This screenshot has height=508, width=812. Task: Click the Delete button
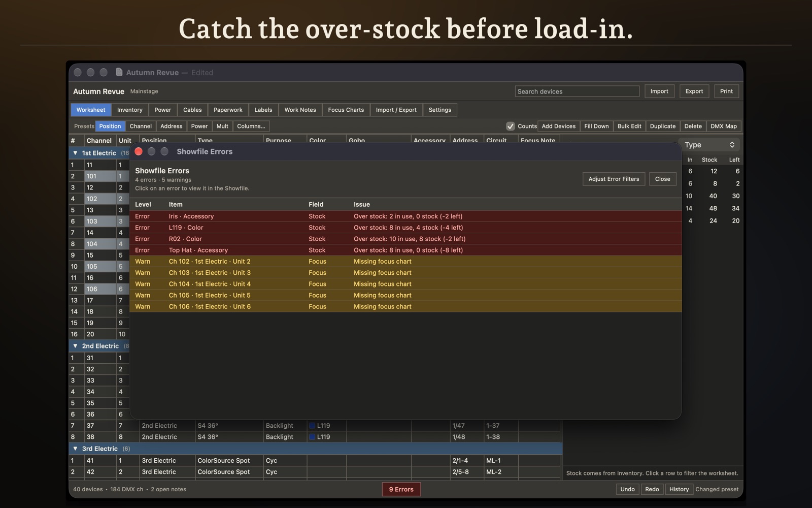tap(693, 126)
